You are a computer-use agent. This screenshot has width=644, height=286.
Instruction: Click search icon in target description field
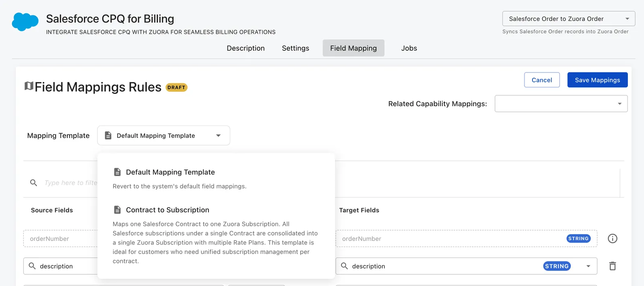click(x=345, y=266)
